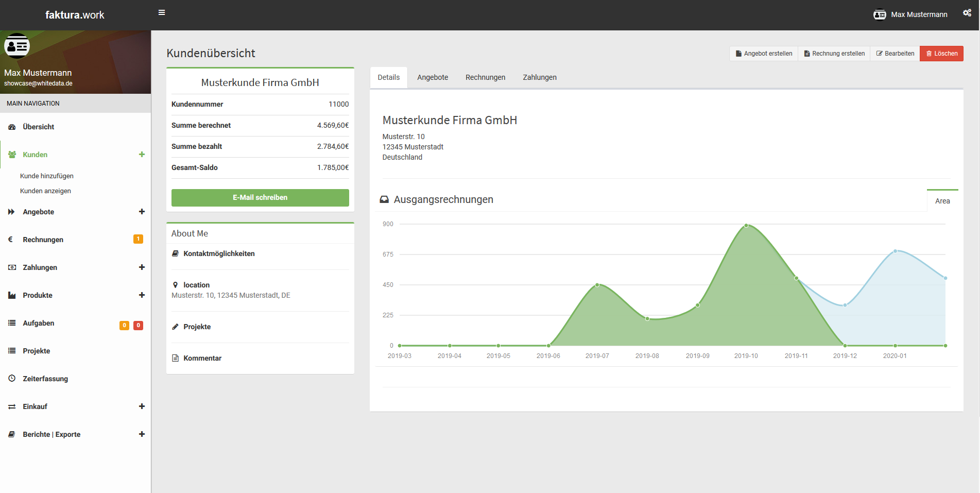The width and height of the screenshot is (980, 493).
Task: Click Gesamt-Saldo value 1.785,00€
Action: click(x=333, y=167)
